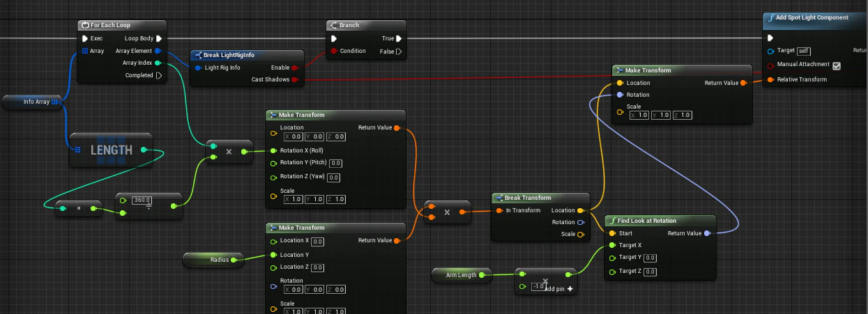
Task: Expand the 360.0 divide node arrow
Action: coord(149,207)
